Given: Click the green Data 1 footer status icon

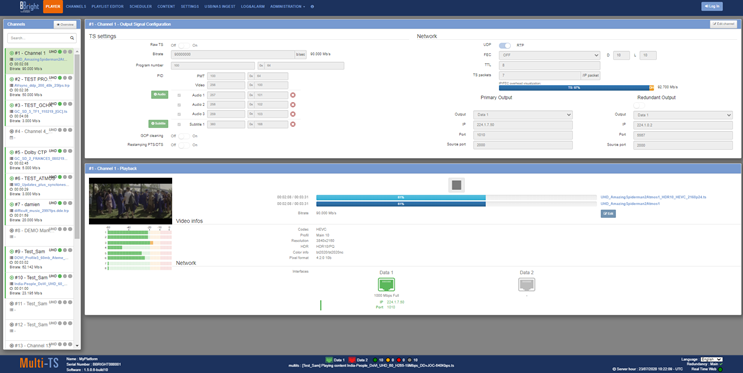Looking at the screenshot, I should 329,360.
